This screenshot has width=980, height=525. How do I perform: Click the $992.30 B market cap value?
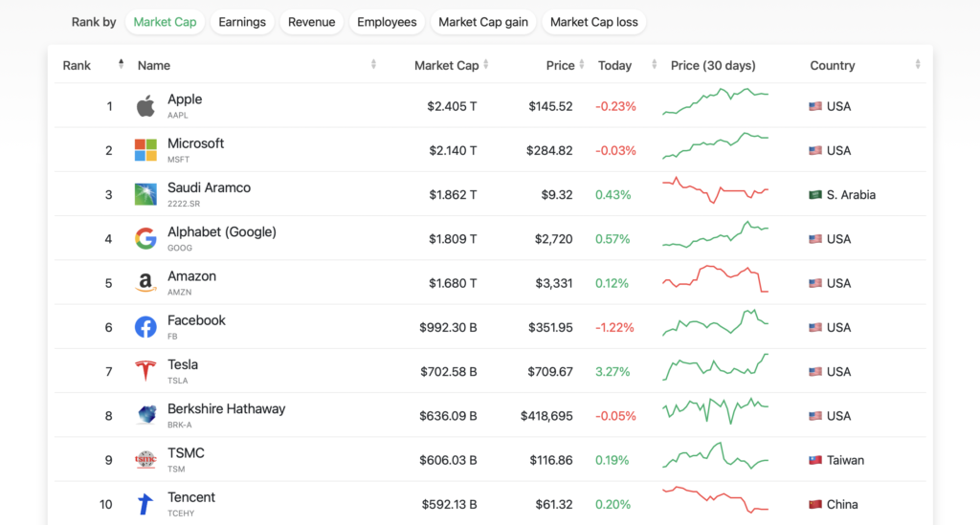tap(448, 328)
